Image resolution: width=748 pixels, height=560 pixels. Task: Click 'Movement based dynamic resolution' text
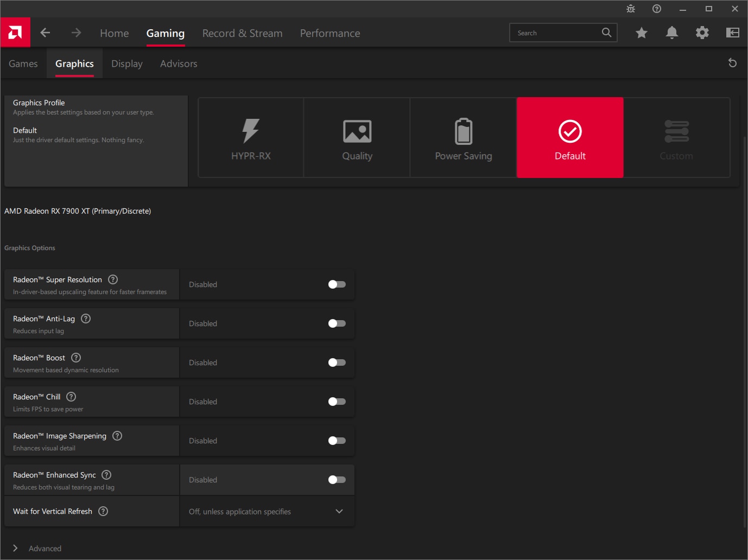66,370
